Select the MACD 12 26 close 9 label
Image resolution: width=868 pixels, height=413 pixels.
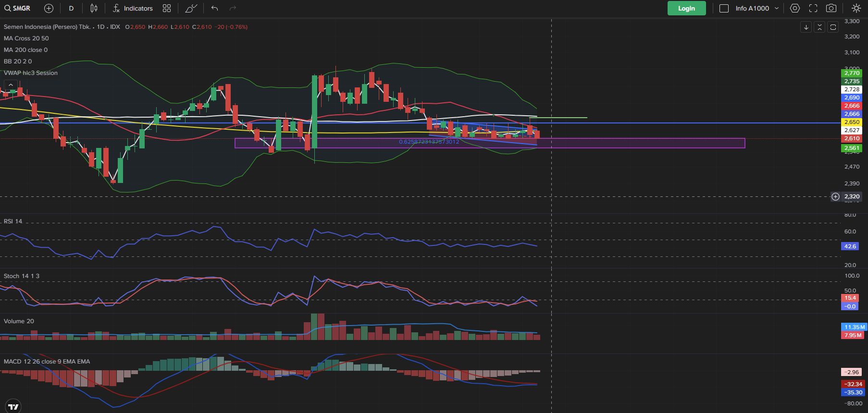click(47, 362)
